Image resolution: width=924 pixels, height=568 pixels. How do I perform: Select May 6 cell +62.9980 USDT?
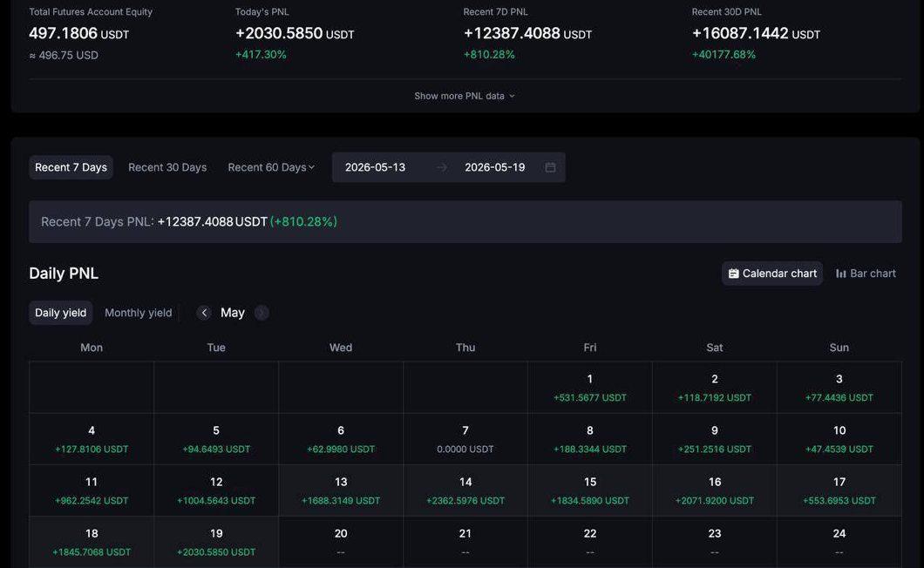tap(341, 439)
